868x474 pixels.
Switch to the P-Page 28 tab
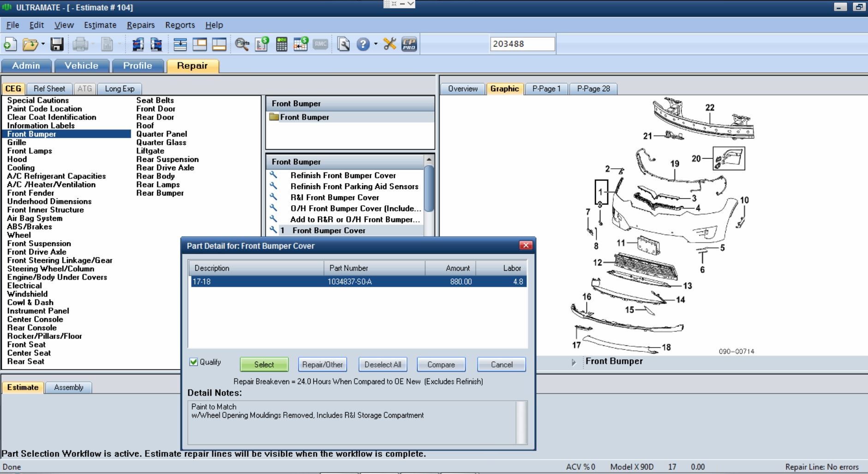point(593,89)
